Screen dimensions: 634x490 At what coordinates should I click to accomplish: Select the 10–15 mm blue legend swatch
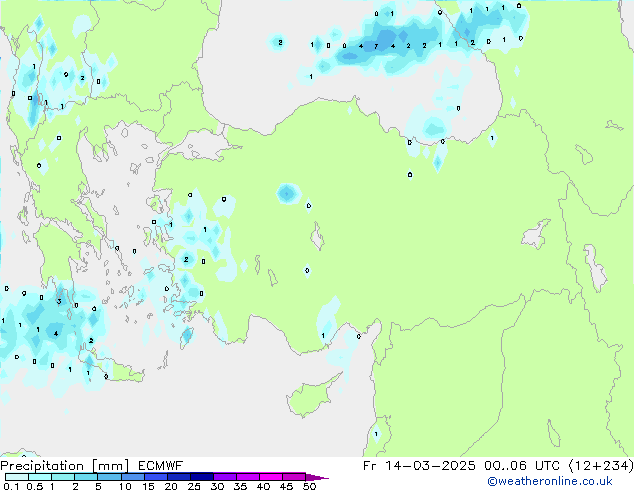coord(133,477)
